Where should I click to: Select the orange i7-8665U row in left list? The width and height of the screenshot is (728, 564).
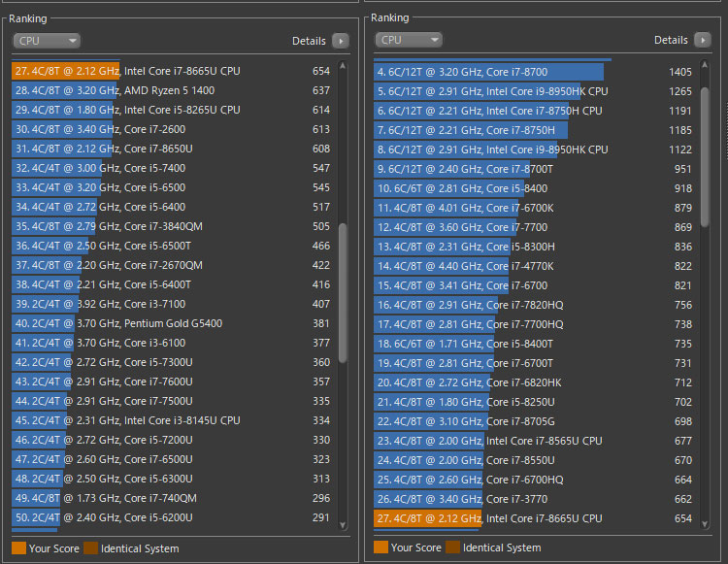point(173,71)
